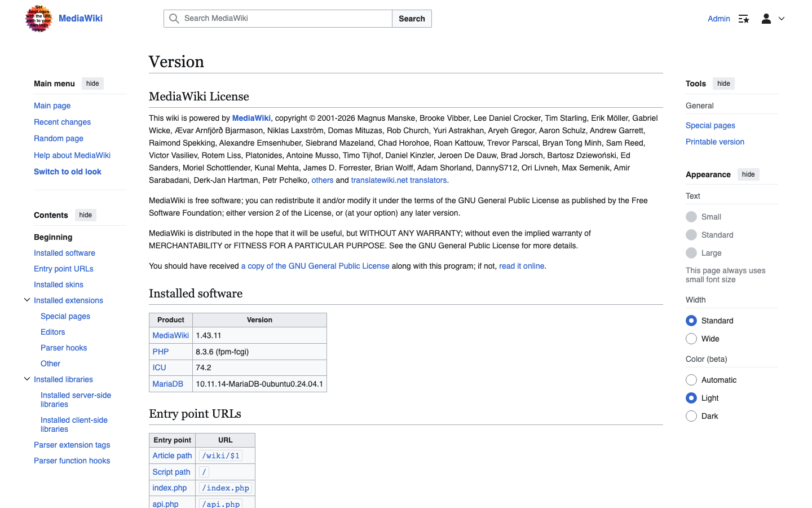Hide the Appearance panel
Image resolution: width=812 pixels, height=508 pixels.
[x=748, y=174]
